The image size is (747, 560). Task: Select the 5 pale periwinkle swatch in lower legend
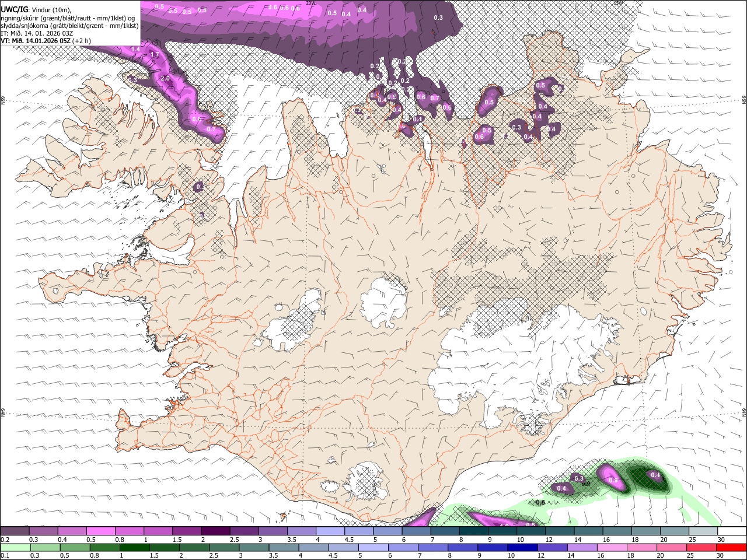373,547
